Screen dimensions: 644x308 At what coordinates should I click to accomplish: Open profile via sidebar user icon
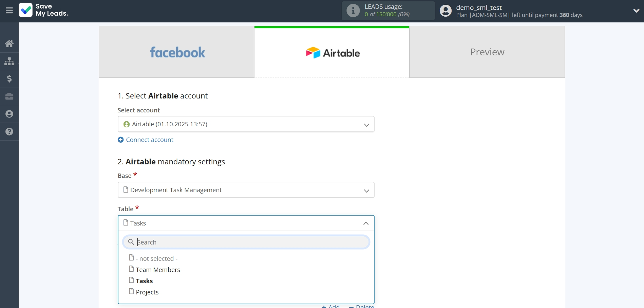9,114
